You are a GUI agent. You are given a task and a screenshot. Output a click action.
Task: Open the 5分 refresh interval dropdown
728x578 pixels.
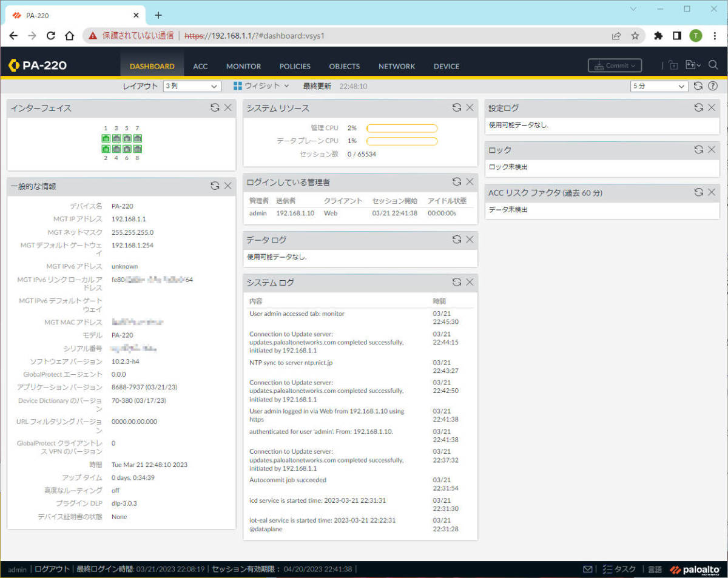click(659, 86)
